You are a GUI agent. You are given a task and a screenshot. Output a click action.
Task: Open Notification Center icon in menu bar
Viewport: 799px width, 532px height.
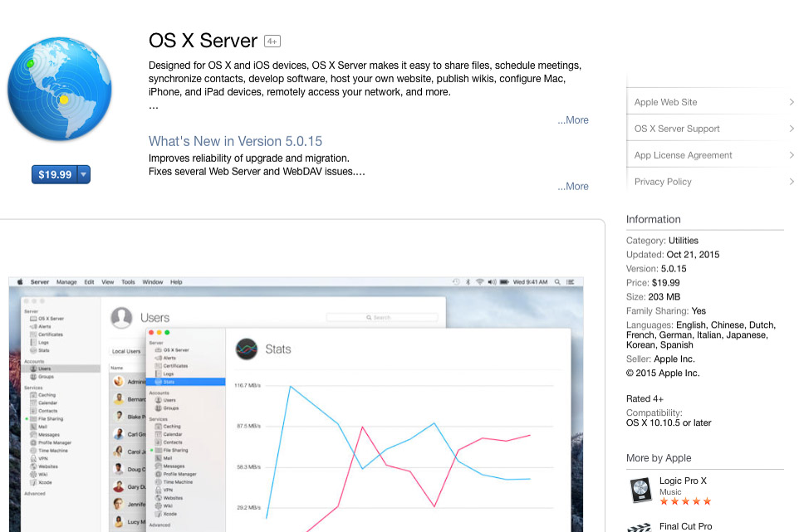pos(571,281)
